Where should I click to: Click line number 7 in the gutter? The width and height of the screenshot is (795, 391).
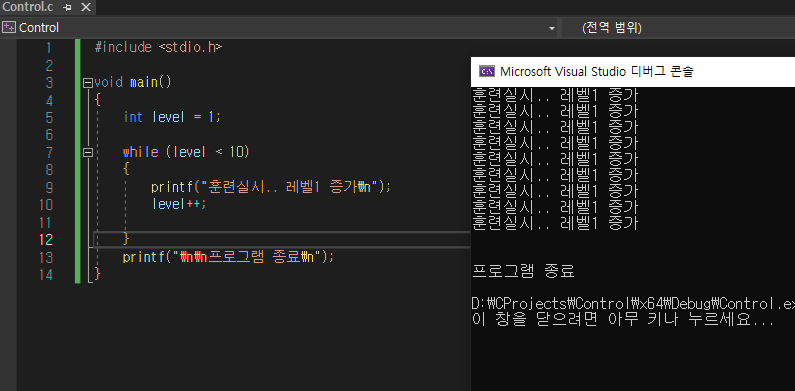49,152
